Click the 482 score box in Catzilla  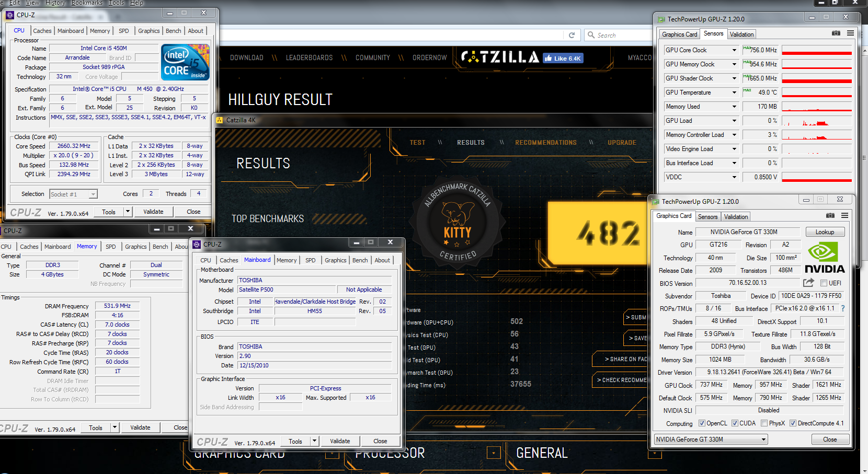tap(598, 233)
